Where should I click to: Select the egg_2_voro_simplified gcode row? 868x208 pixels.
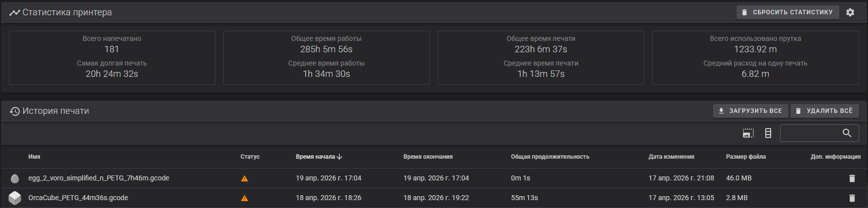click(x=434, y=178)
